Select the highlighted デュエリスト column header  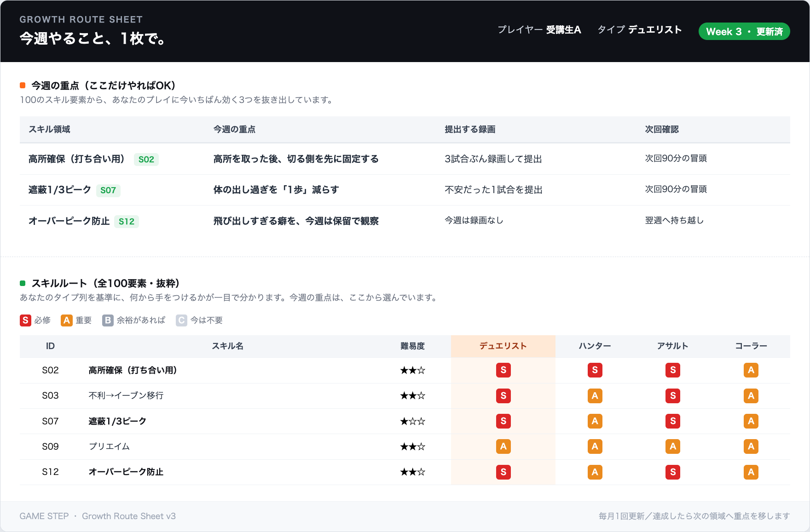503,346
